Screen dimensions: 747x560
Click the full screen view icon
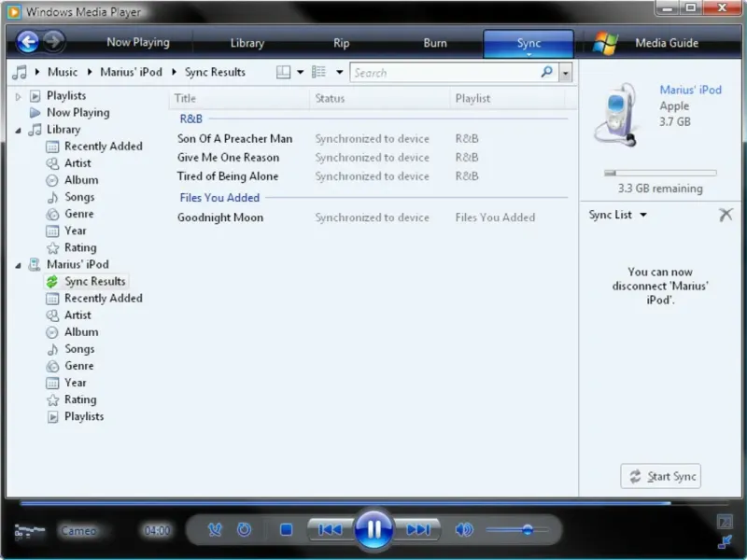point(726,522)
